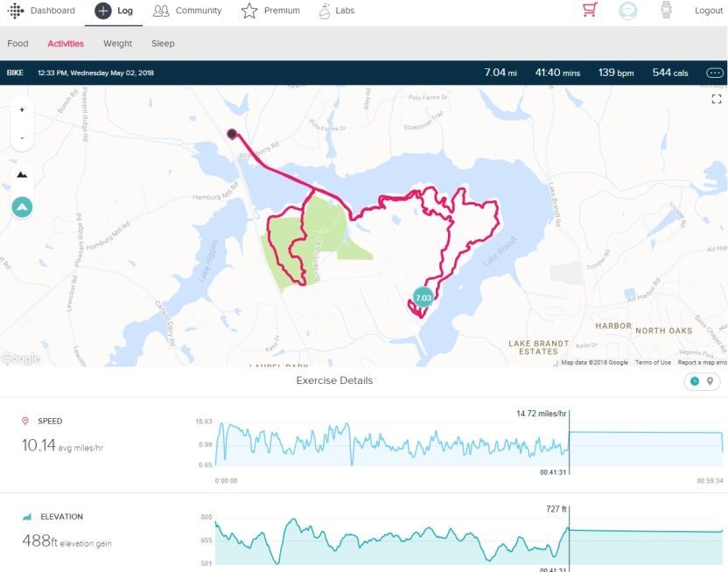Viewport: 728px width, 572px height.
Task: Toggle the teal mountain overlay button
Action: click(x=22, y=207)
